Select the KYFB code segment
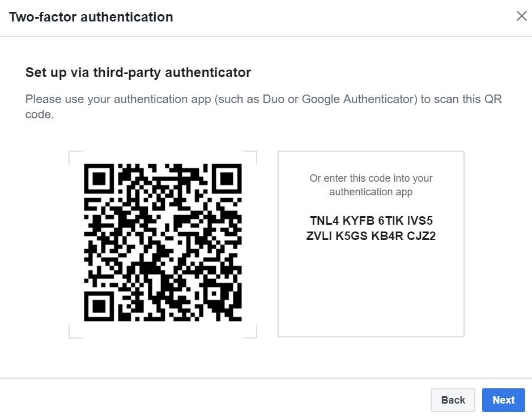 tap(358, 221)
